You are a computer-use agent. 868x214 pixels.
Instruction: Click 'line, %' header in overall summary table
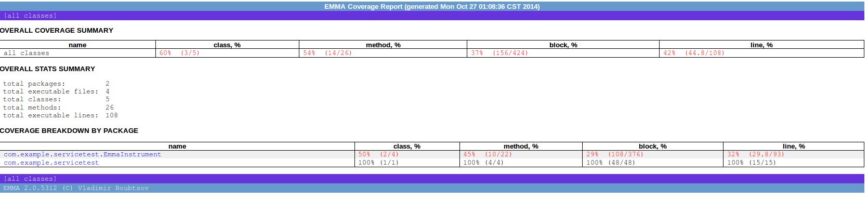[x=761, y=45]
